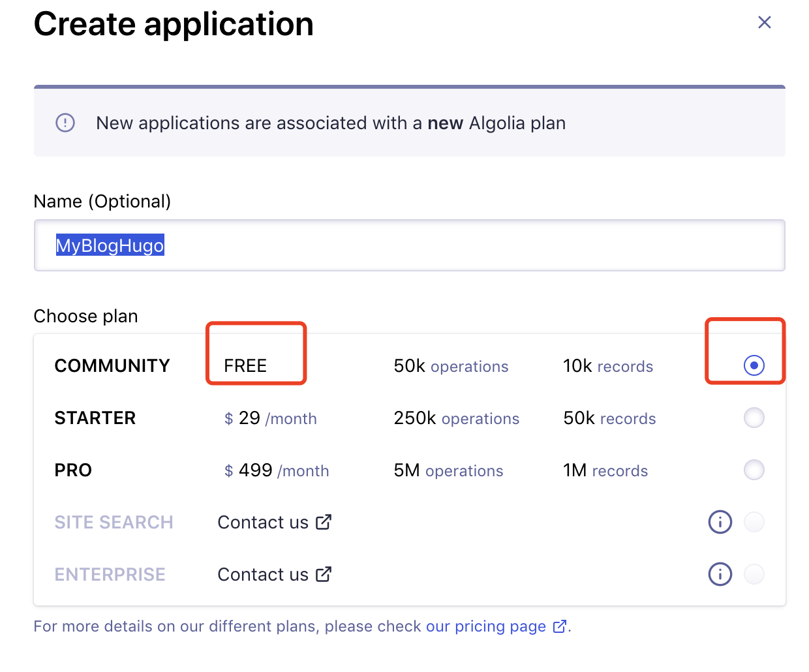Click external link icon beside Site Search contact

tap(324, 522)
